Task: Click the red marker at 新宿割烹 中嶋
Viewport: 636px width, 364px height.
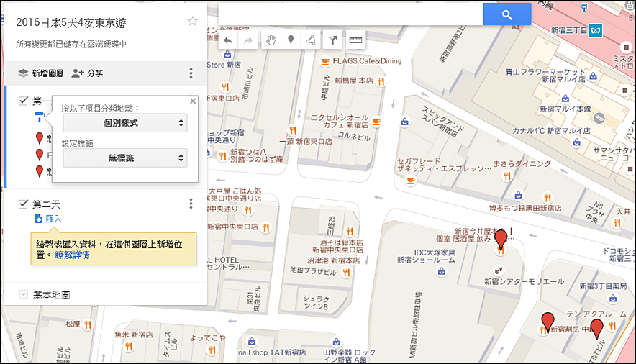Action: [548, 322]
